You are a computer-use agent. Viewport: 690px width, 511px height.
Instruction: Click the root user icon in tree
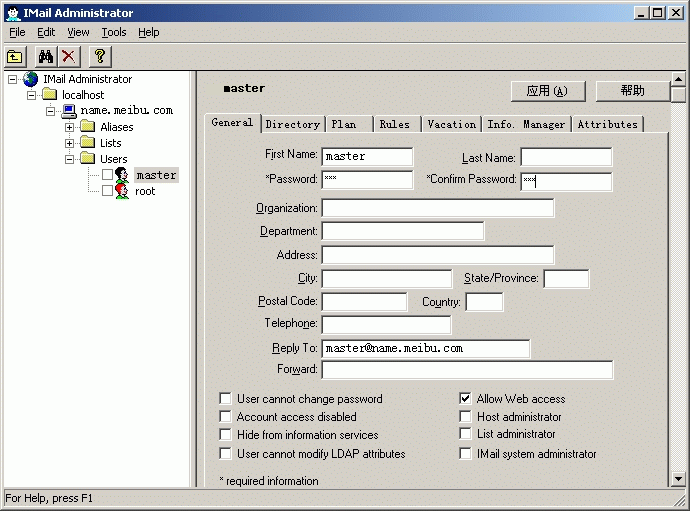123,191
